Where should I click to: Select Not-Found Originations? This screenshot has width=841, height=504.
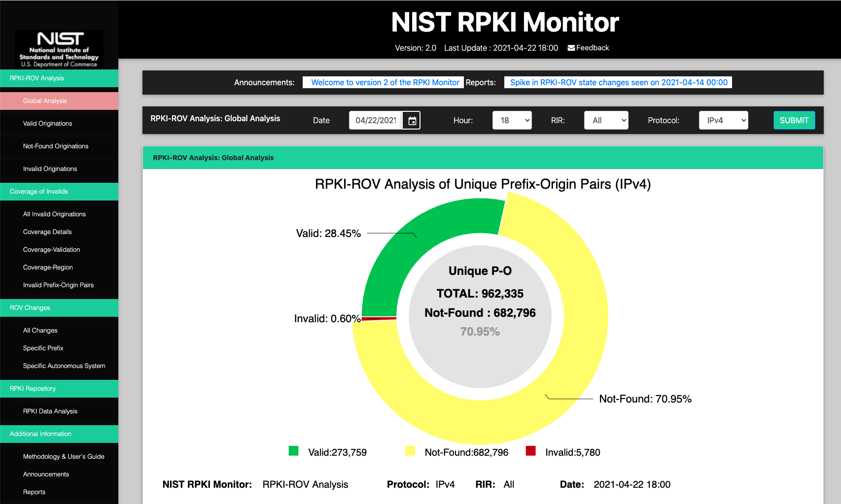coord(55,146)
